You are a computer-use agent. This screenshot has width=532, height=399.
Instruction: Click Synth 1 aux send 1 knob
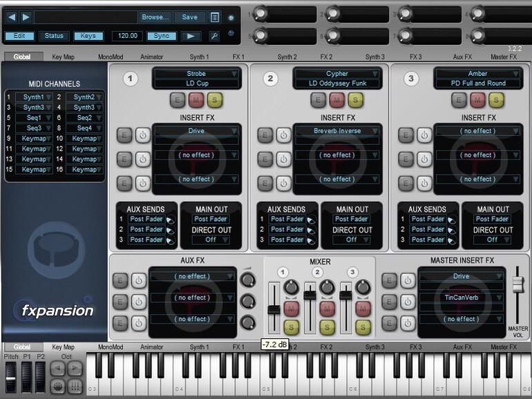point(171,220)
